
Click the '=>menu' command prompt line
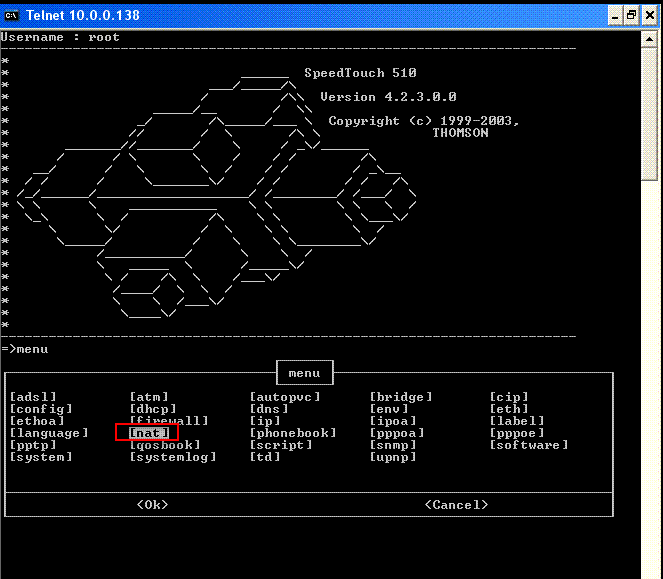point(25,349)
